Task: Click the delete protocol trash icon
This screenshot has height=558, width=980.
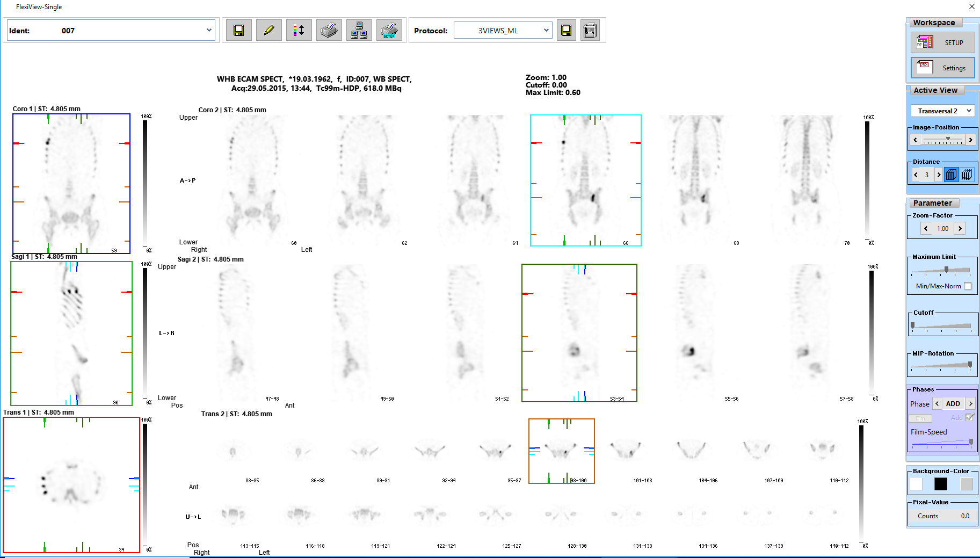Action: [x=590, y=31]
